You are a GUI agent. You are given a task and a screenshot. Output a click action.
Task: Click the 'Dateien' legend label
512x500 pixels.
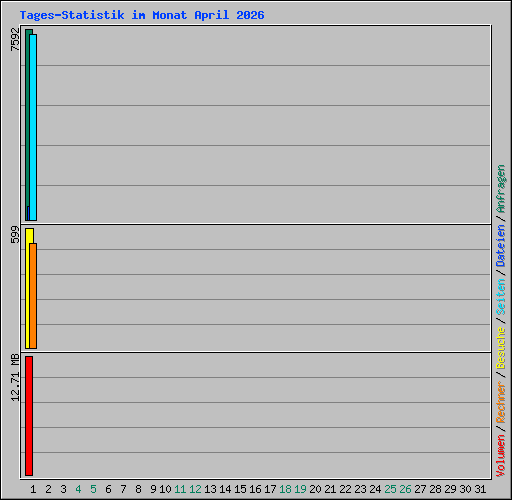click(x=501, y=246)
